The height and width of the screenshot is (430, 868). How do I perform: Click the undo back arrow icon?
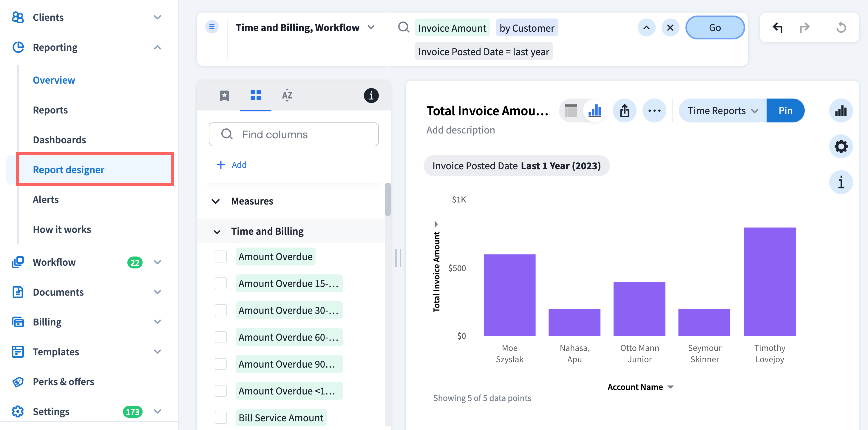click(777, 28)
